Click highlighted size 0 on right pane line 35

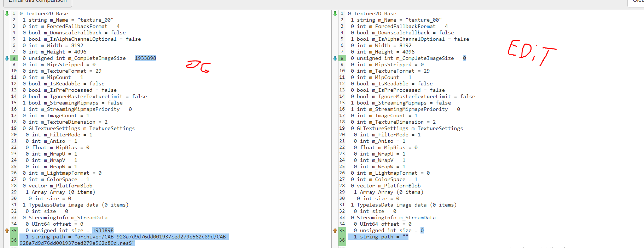tap(422, 230)
